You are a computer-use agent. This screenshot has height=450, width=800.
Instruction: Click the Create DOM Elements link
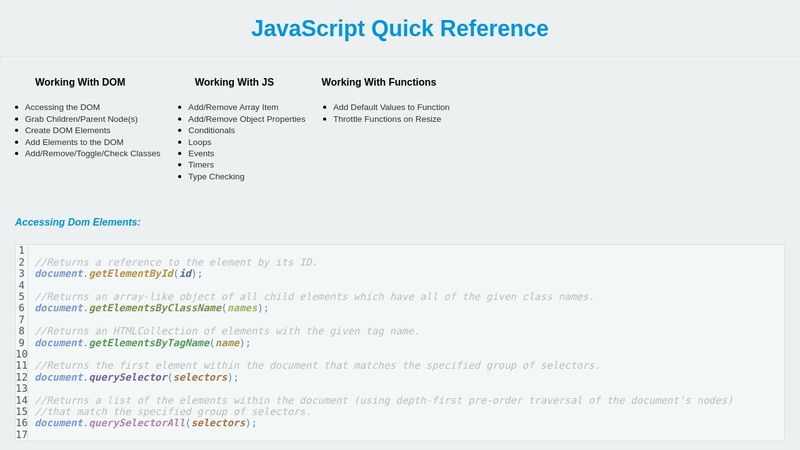[x=67, y=130]
